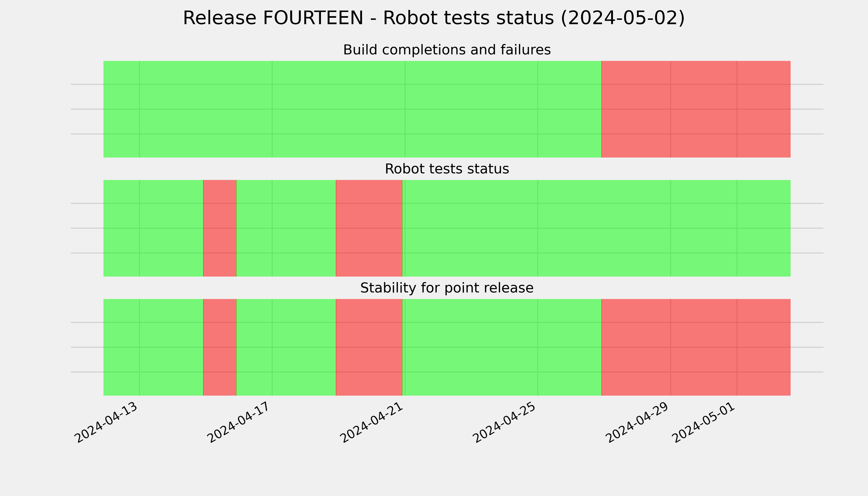Click the 'Stability for point release' title

tap(447, 288)
